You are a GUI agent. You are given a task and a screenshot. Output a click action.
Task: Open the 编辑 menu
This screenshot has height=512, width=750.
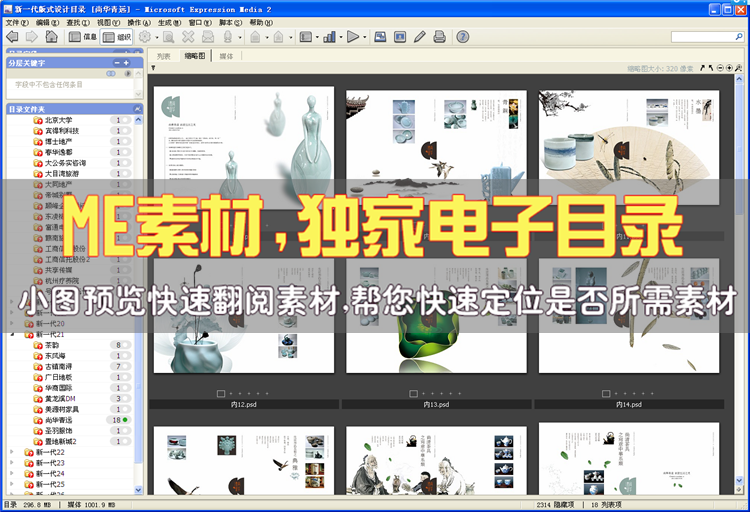click(x=47, y=22)
